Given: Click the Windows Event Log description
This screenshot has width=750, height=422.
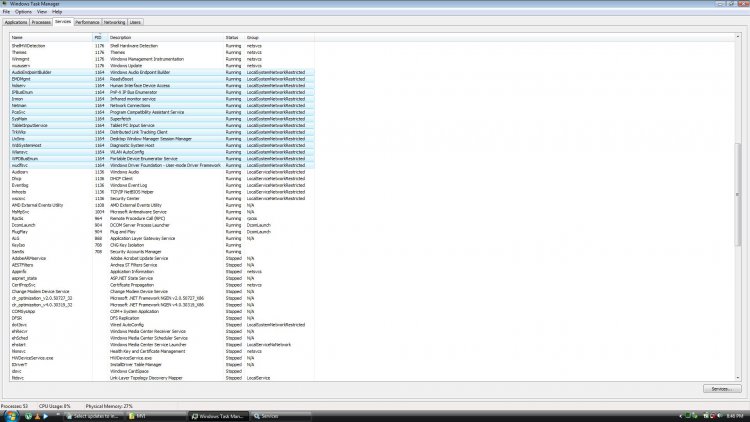Looking at the screenshot, I should 129,185.
